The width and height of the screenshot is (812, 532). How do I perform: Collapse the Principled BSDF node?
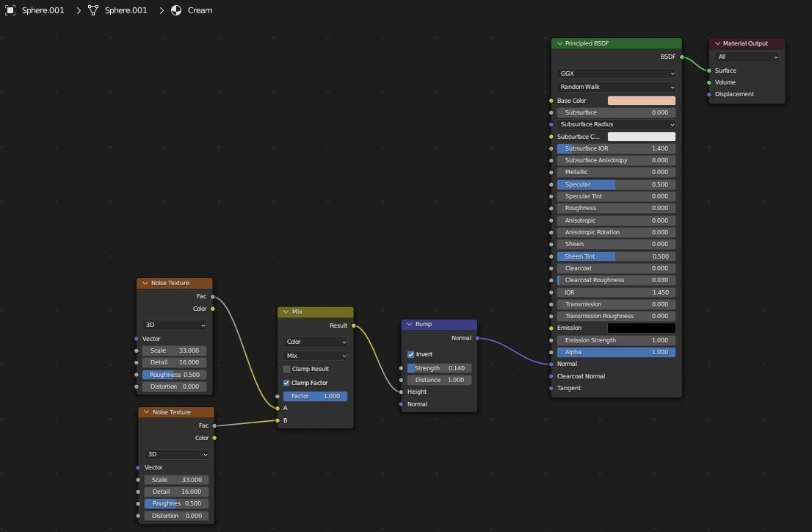(559, 43)
